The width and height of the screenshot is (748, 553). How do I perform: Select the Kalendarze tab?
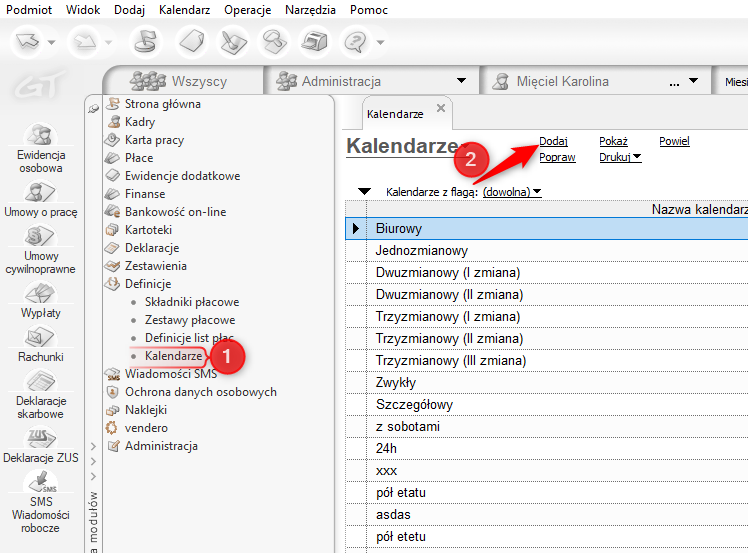point(395,114)
